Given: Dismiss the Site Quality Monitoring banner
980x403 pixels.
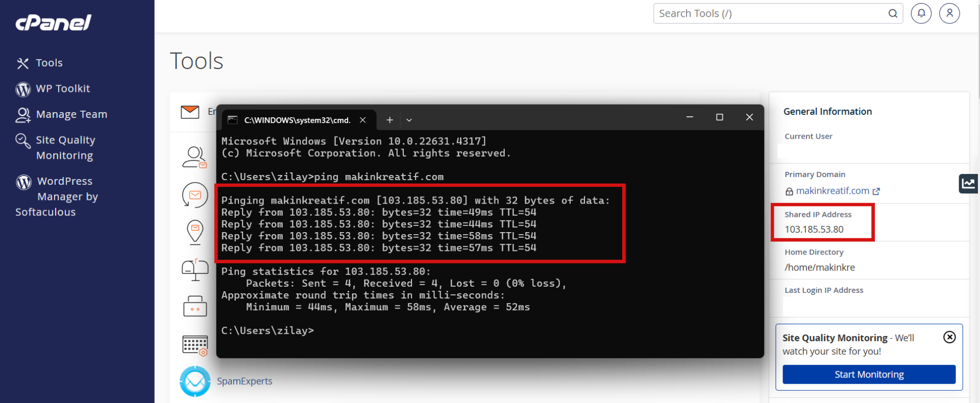Looking at the screenshot, I should coord(949,337).
